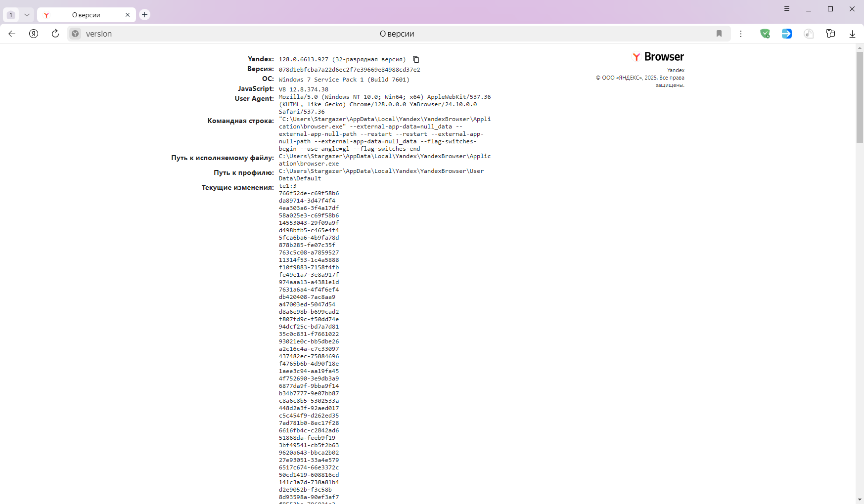This screenshot has width=864, height=504.
Task: Open the collections panel icon
Action: 830,34
